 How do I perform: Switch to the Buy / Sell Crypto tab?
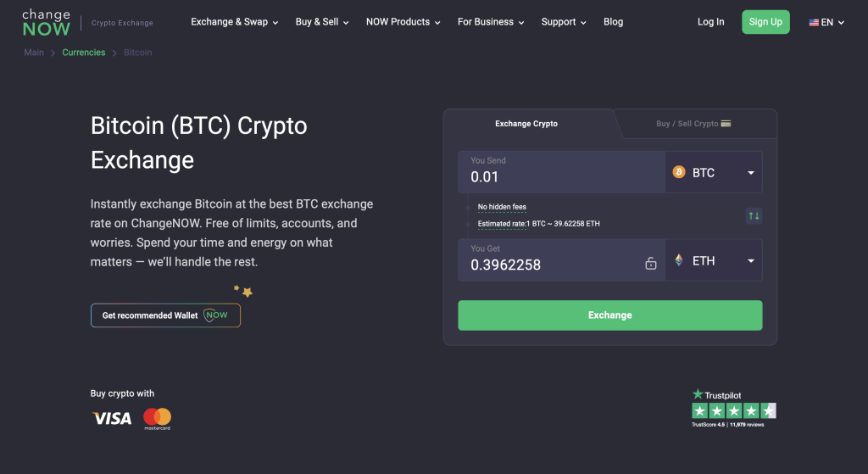(693, 124)
